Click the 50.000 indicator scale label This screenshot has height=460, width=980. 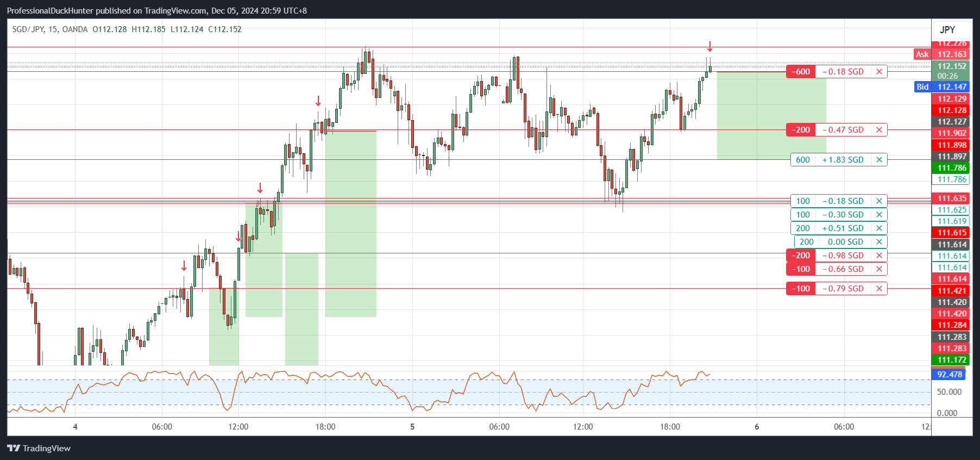(949, 392)
